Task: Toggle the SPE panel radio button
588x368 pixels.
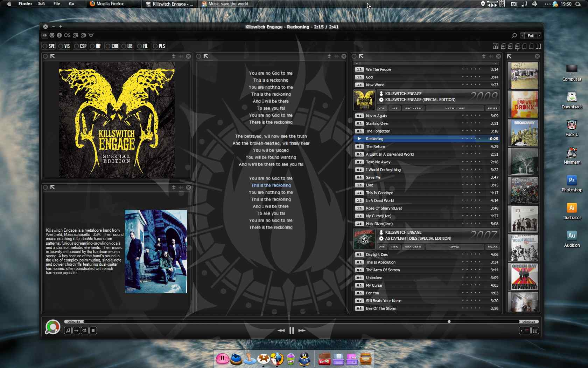Action: (x=45, y=46)
